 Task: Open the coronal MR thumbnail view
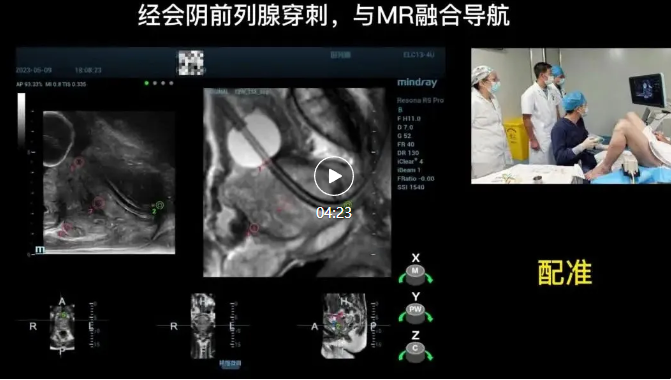pos(203,326)
